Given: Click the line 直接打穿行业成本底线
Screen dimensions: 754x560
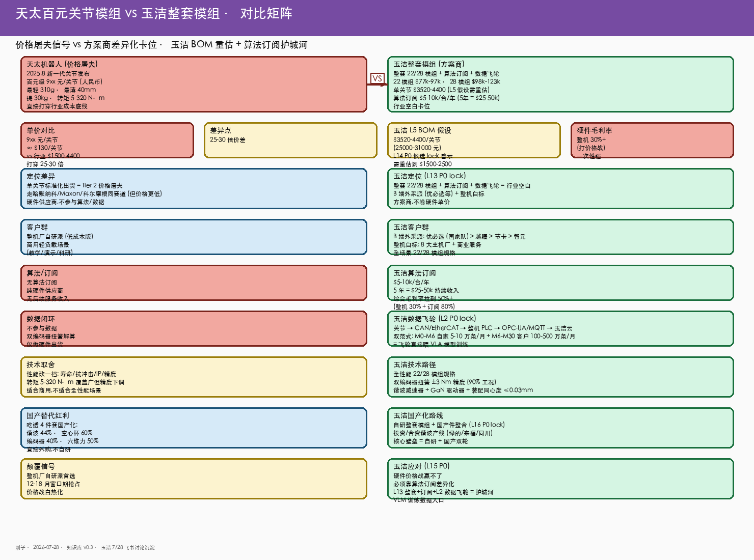Looking at the screenshot, I should pos(57,106).
